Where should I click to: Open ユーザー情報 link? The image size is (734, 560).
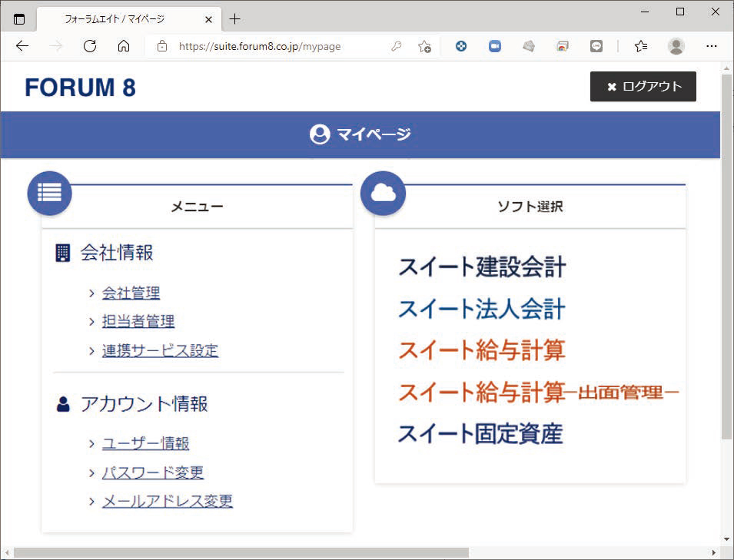click(x=145, y=443)
